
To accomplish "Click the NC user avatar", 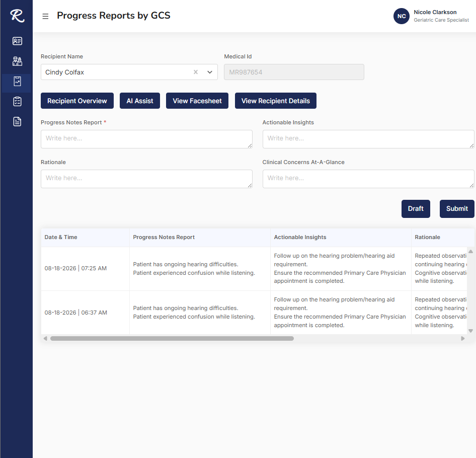I will coord(402,16).
